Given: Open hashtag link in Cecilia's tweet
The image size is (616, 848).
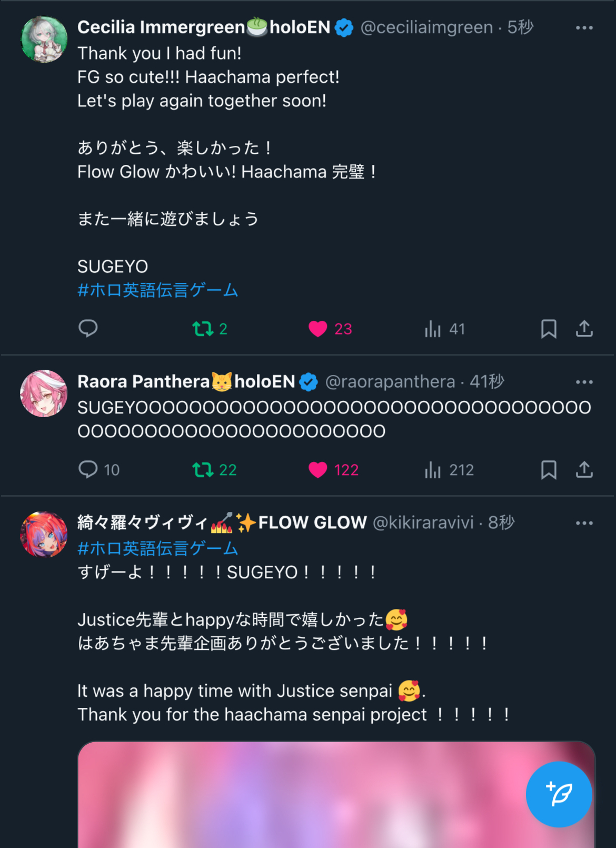Looking at the screenshot, I should (x=158, y=290).
